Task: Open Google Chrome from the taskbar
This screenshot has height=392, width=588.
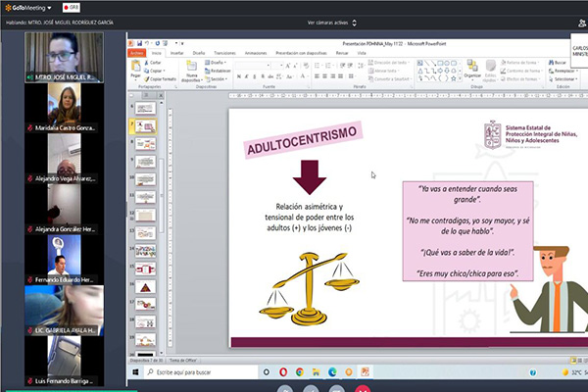Action: click(300, 372)
